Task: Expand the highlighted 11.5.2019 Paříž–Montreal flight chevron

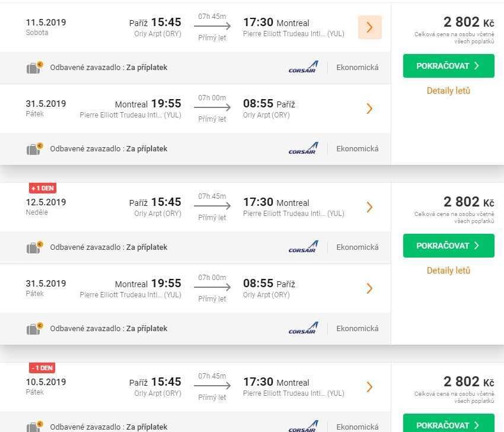Action: point(369,27)
